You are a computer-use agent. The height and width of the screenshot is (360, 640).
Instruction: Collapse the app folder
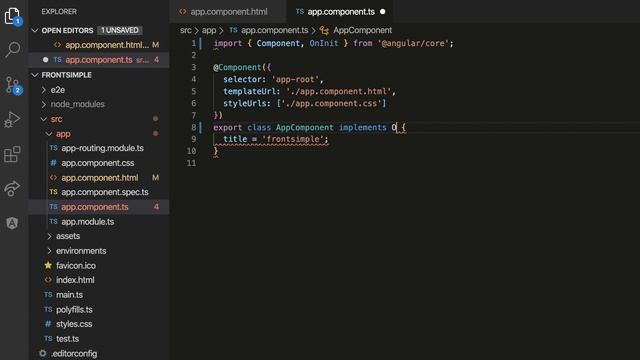coord(49,134)
